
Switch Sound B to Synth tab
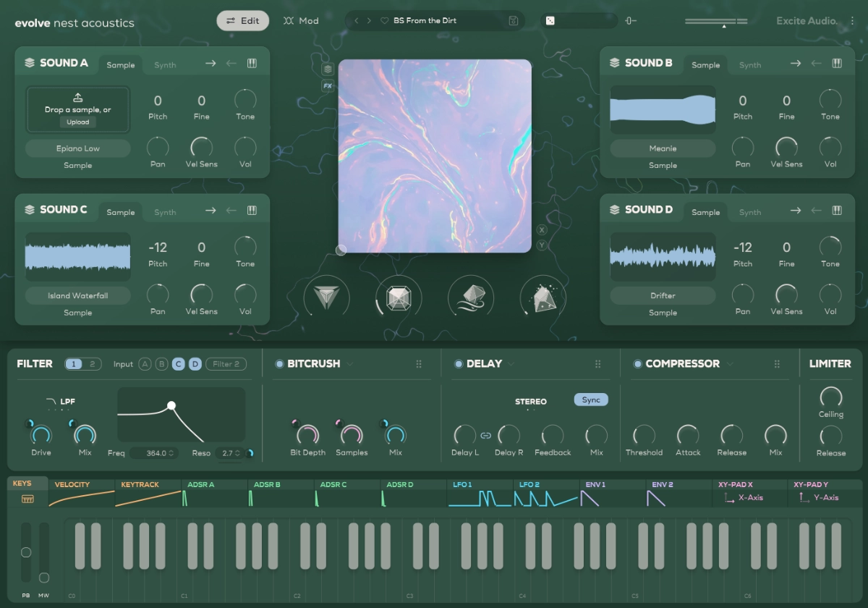point(750,65)
